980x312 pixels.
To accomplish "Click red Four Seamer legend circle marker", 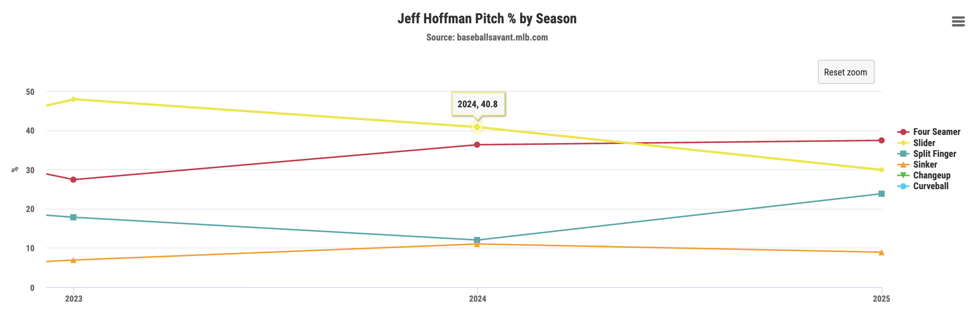I will tap(903, 132).
